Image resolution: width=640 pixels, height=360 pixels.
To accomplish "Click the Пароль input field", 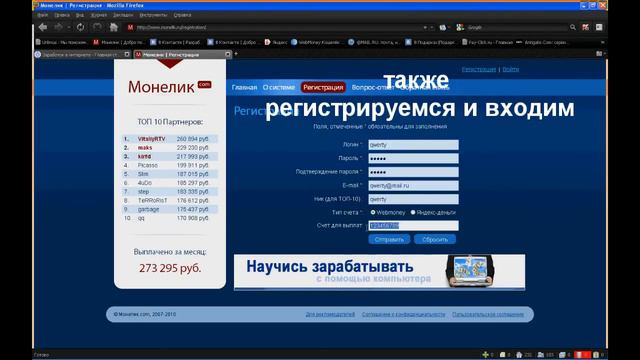I will point(413,158).
